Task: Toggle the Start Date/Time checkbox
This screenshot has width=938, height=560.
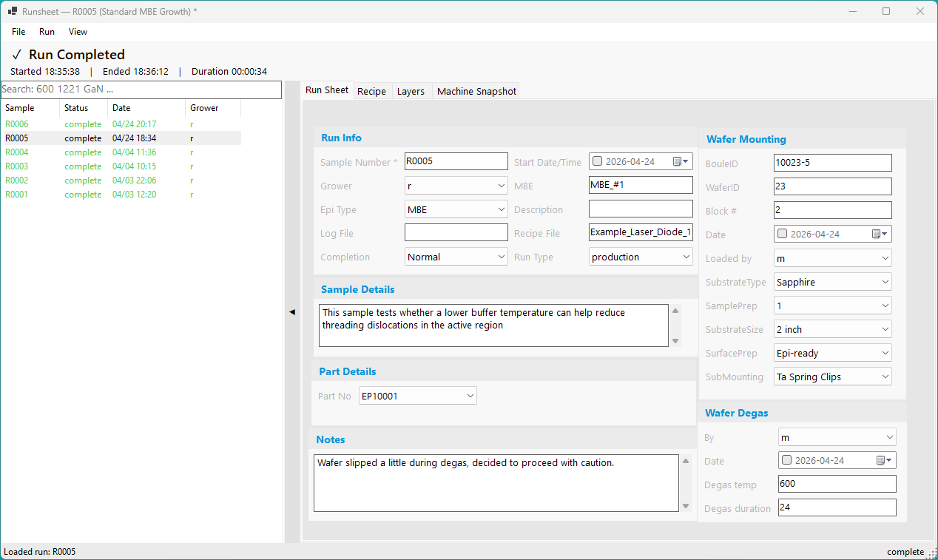Action: [597, 161]
